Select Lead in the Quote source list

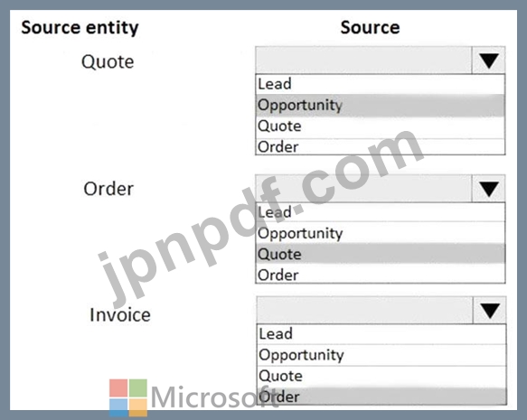pyautogui.click(x=381, y=84)
